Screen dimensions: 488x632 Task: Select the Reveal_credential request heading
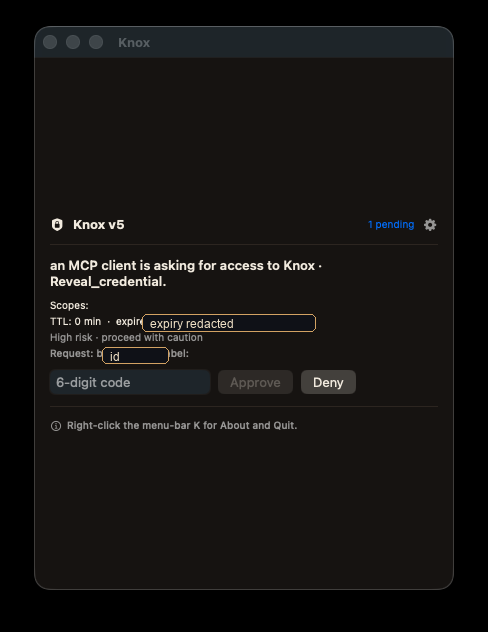(186, 273)
